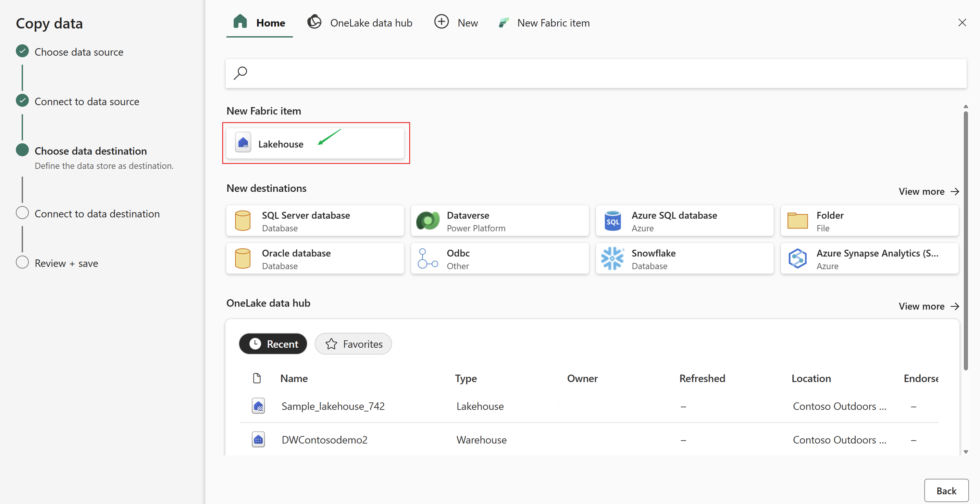This screenshot has height=504, width=980.
Task: View more OneLake data hub items
Action: pyautogui.click(x=929, y=306)
